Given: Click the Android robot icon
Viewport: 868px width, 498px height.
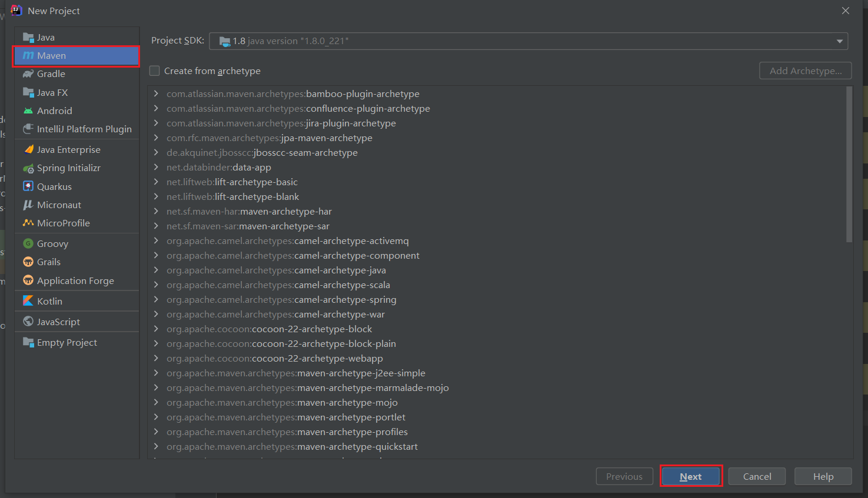Looking at the screenshot, I should pyautogui.click(x=28, y=111).
